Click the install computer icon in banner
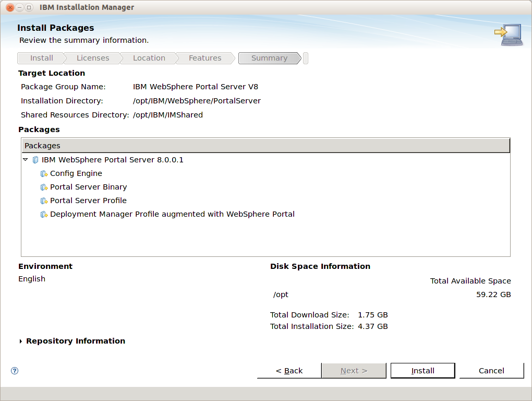Screen dimensions: 532x401 click(x=509, y=34)
